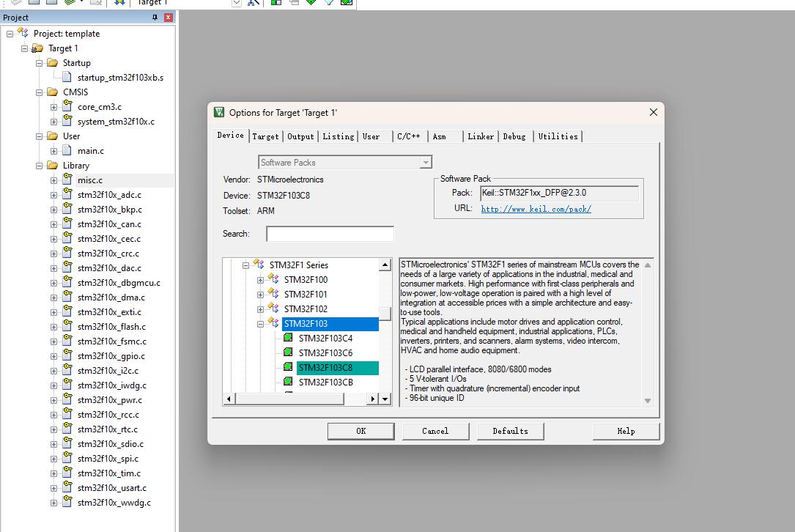Viewport: 795px width, 532px height.
Task: Collapse the Startup group
Action: click(x=39, y=64)
